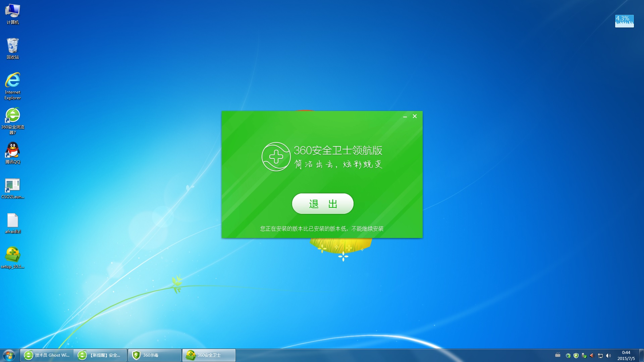Select the 腾讯QQ penguin desktop icon

click(13, 153)
